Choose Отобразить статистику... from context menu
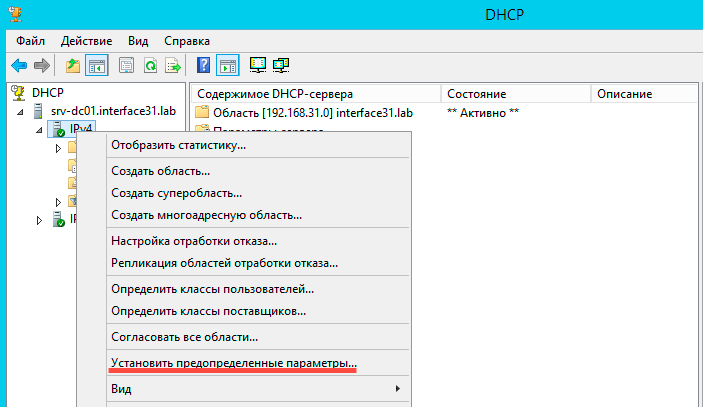 258,145
